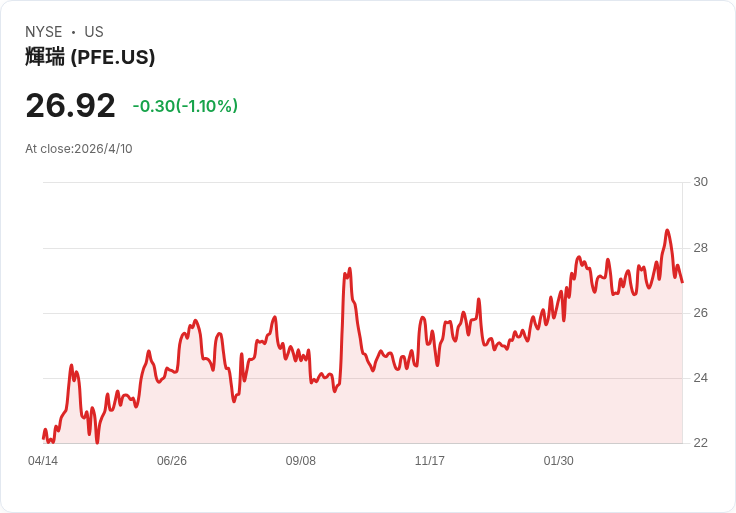Screen dimensions: 736x513
Task: Click the At close:2026/4/10 timestamp
Action: point(79,149)
